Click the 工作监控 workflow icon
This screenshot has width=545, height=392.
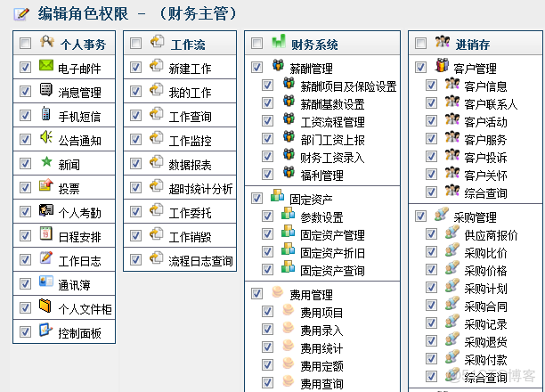157,138
